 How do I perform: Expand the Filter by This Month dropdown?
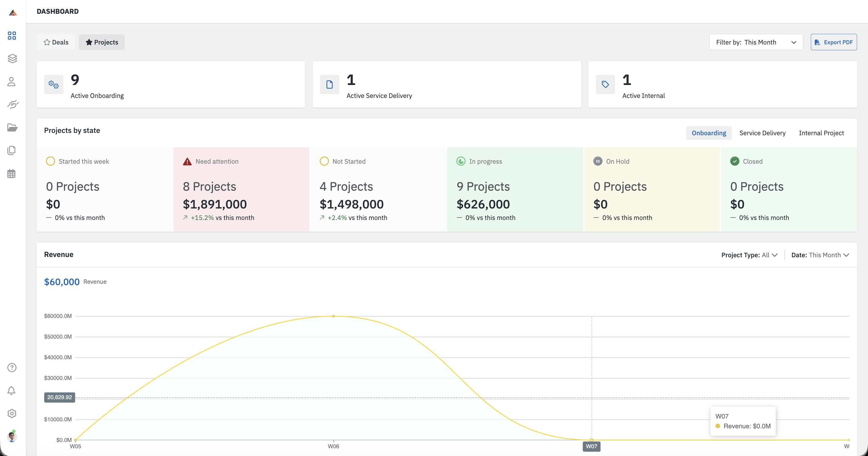(x=756, y=42)
